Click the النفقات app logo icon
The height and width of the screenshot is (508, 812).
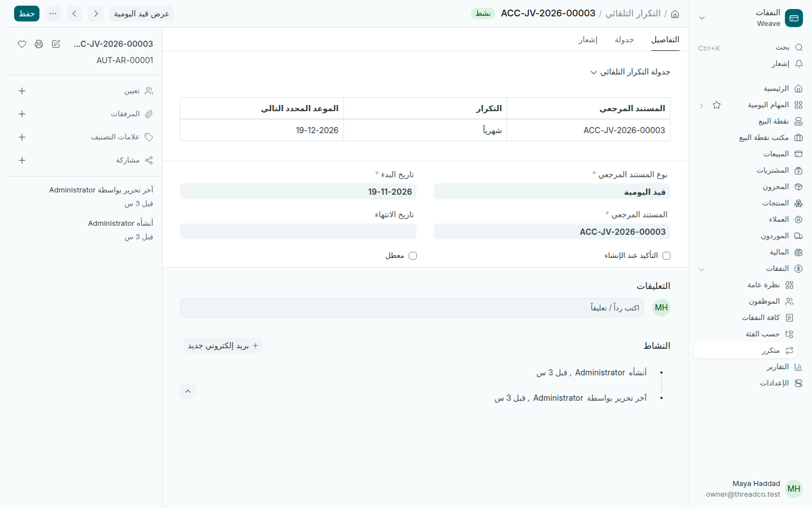coord(794,18)
